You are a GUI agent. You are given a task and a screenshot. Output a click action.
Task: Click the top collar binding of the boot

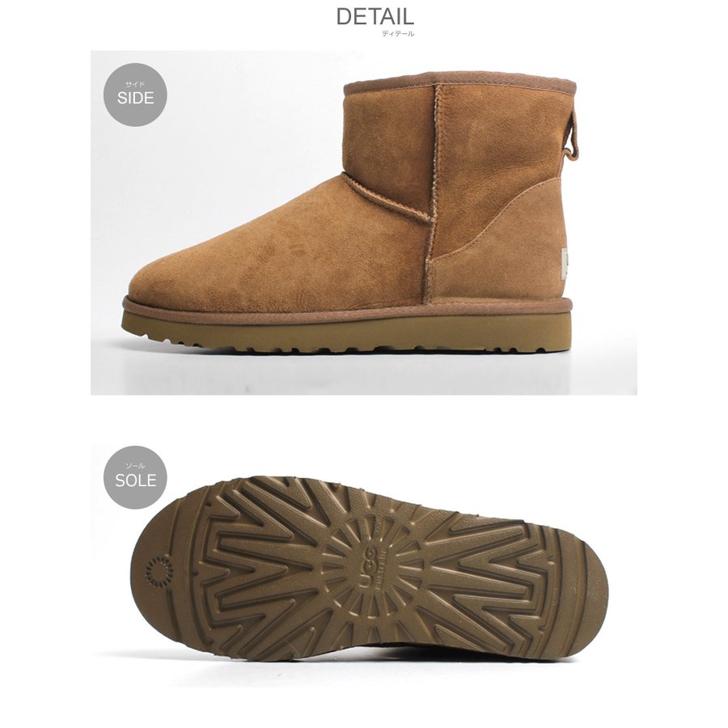pyautogui.click(x=459, y=83)
